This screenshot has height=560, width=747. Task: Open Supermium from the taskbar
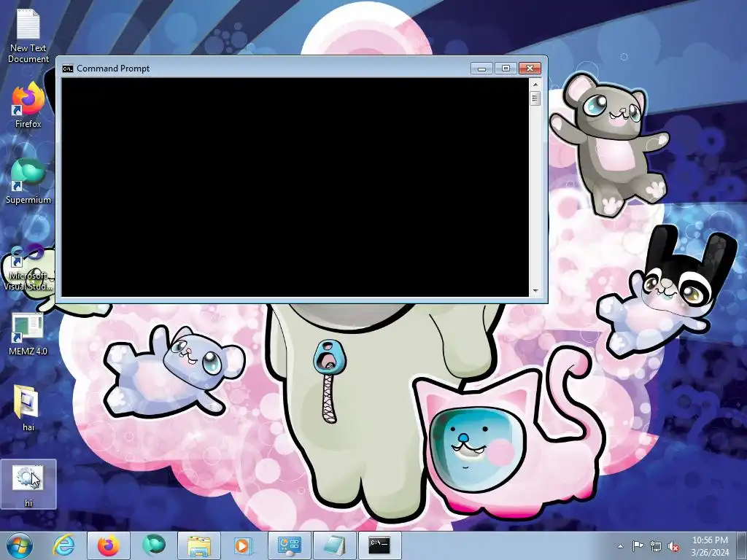153,545
